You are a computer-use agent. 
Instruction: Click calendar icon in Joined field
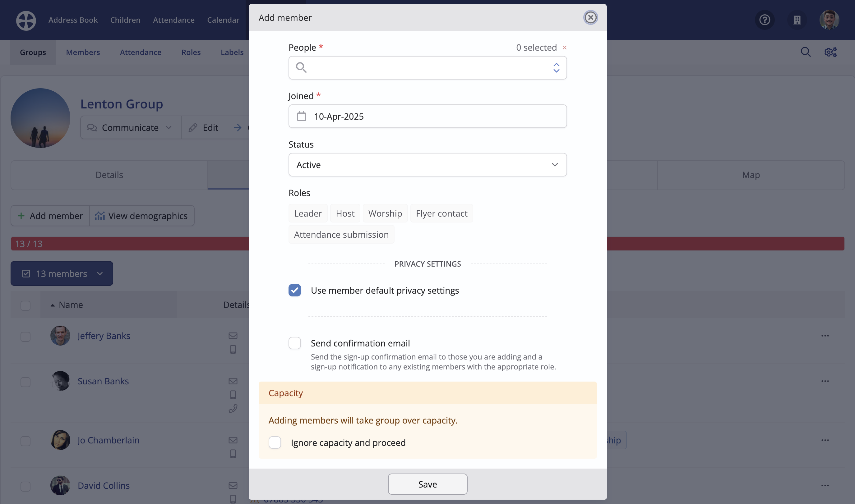coord(301,117)
